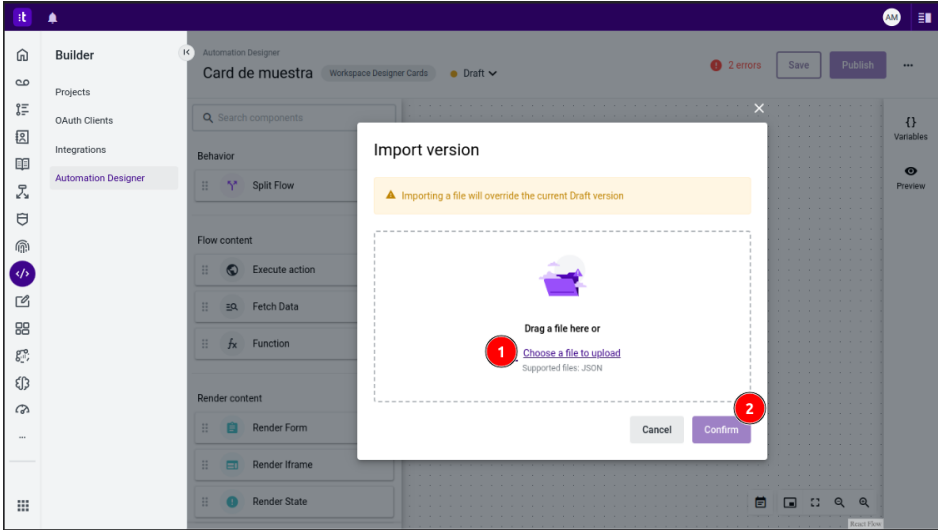Click Choose a file to upload link
Viewport: 938px width, 531px height.
(x=571, y=353)
